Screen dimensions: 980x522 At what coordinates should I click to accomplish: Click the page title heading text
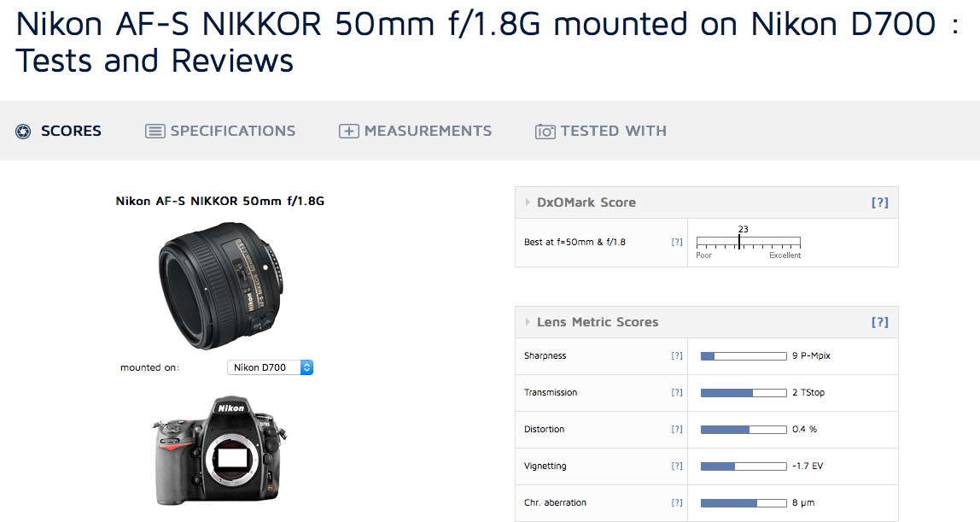tap(487, 43)
